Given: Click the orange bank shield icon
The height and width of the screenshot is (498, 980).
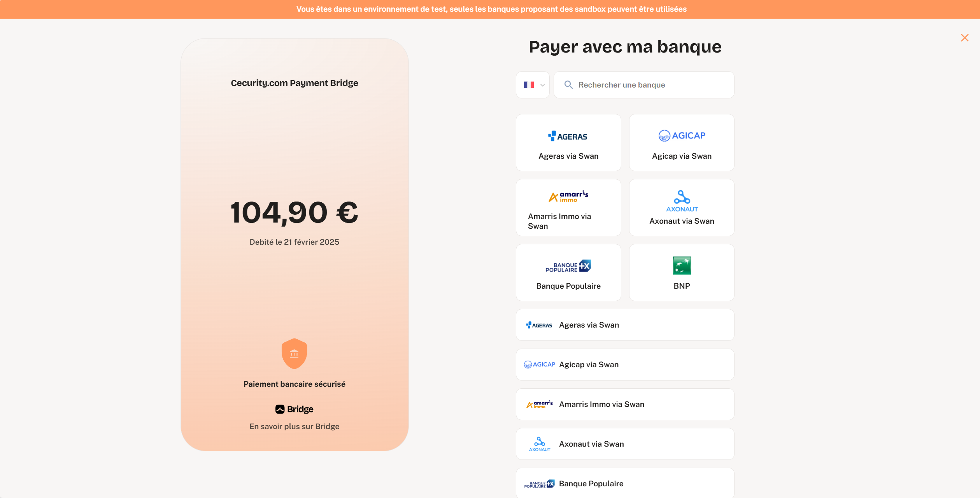Looking at the screenshot, I should pos(294,354).
